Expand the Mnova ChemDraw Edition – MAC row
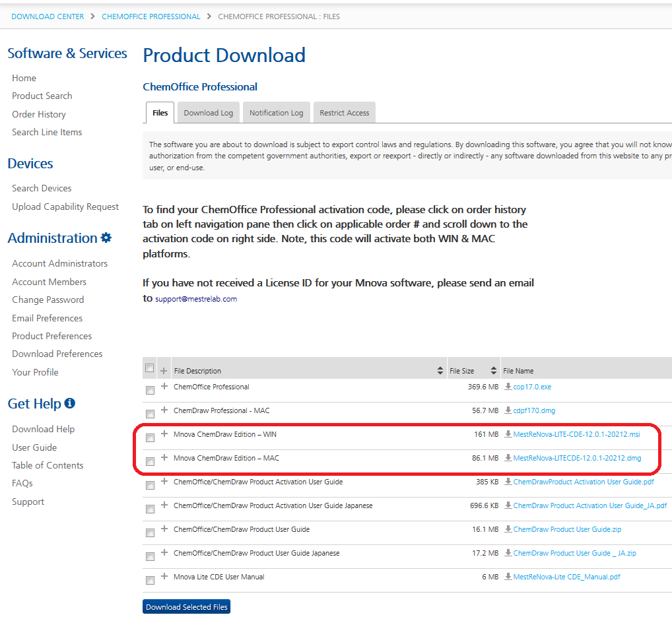The height and width of the screenshot is (617, 672). pos(164,457)
